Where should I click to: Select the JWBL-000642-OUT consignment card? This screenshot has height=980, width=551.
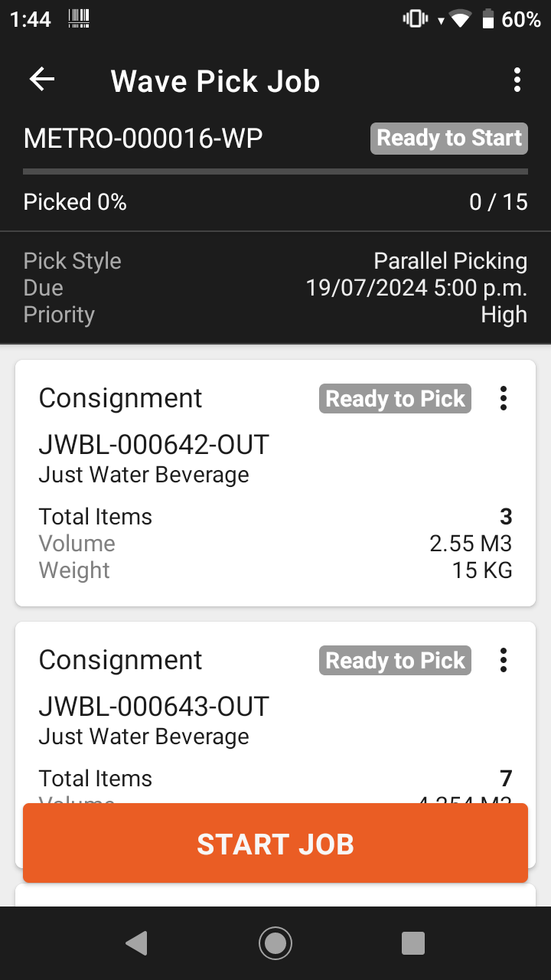pos(275,483)
